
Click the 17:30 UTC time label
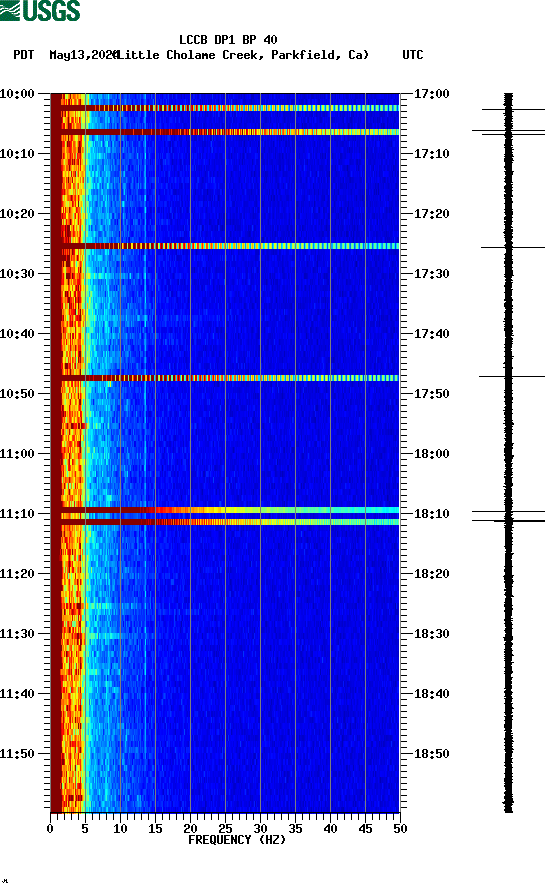431,274
